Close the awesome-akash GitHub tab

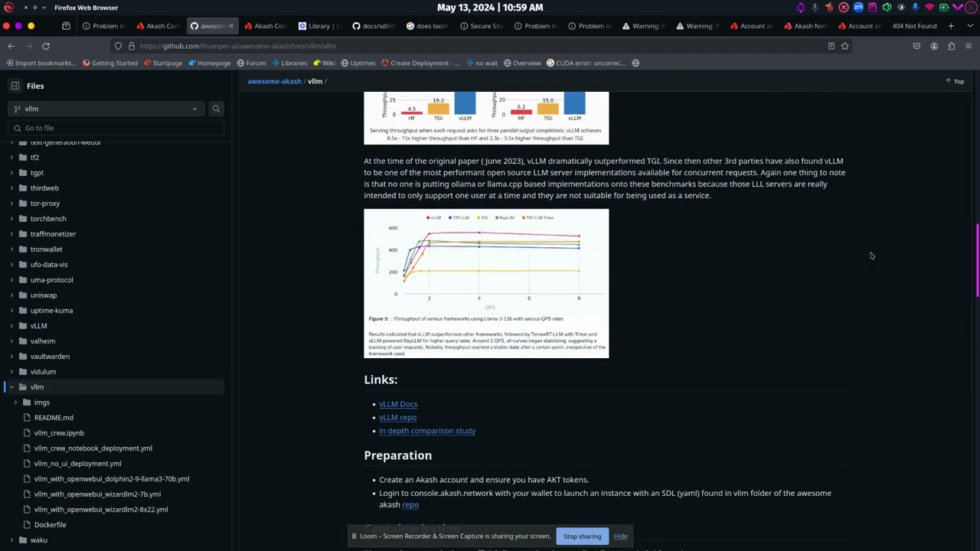(x=231, y=26)
